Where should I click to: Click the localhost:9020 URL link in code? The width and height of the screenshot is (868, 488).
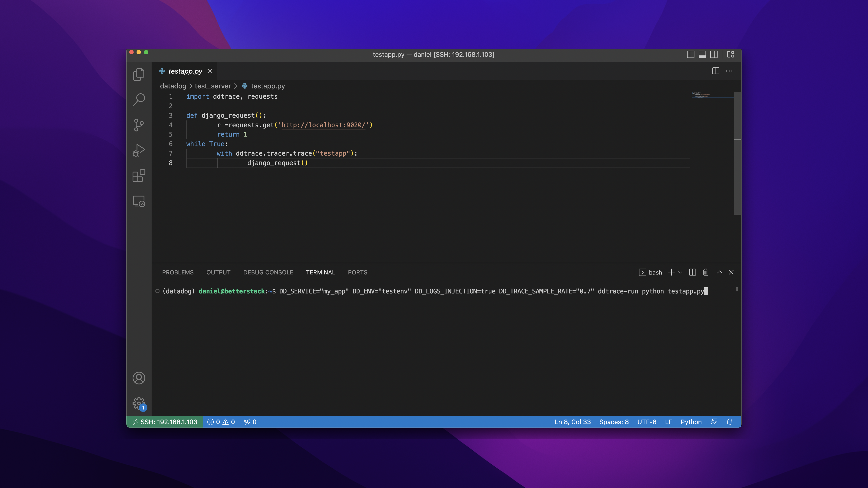coord(323,125)
